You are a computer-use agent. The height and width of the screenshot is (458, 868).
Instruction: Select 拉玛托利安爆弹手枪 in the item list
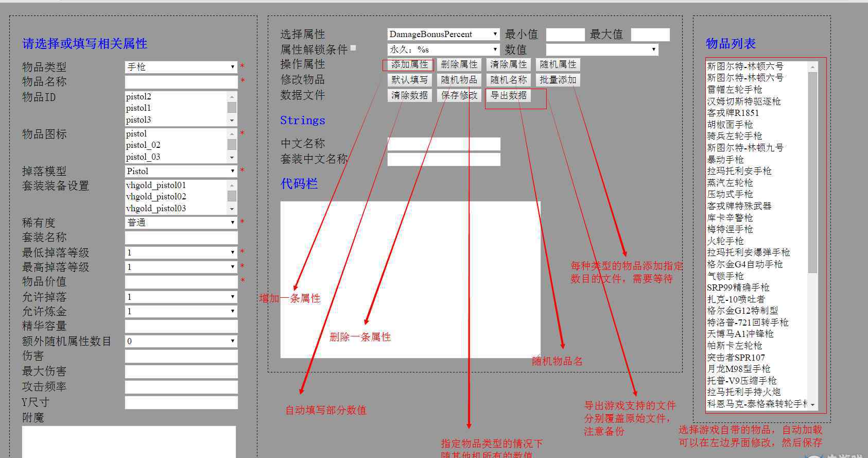(757, 252)
